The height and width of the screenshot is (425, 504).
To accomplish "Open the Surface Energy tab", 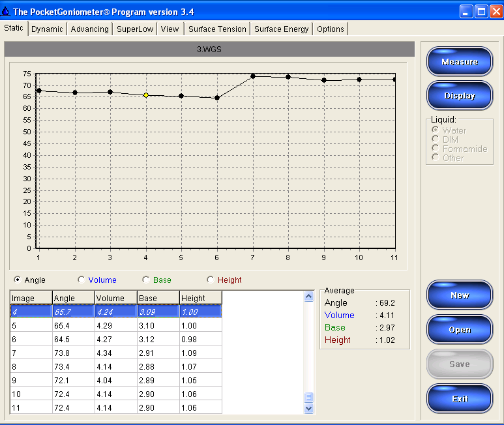I will pyautogui.click(x=281, y=29).
